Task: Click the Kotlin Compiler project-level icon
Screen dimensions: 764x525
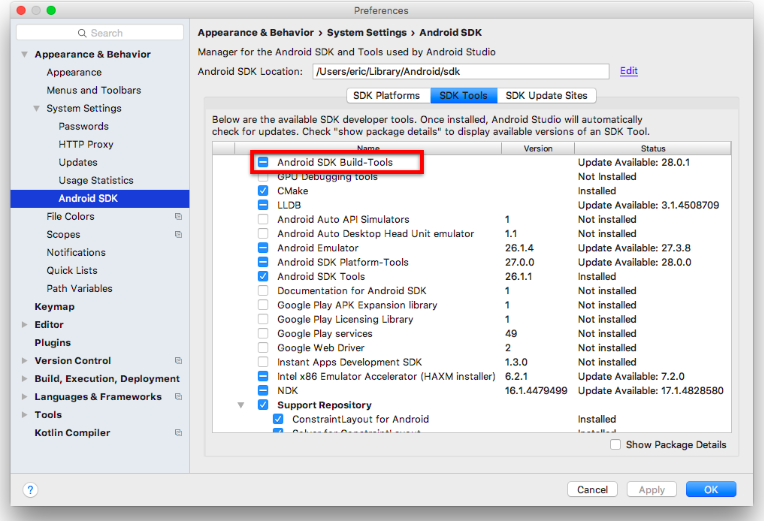Action: click(x=178, y=433)
